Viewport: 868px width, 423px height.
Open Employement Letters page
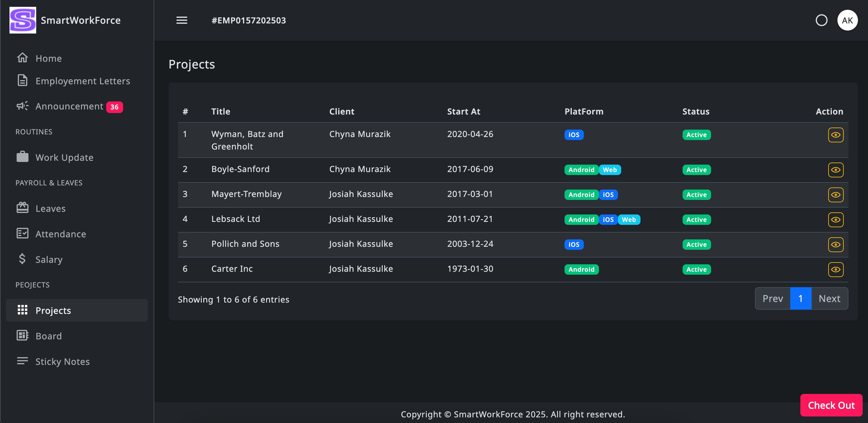pos(82,81)
